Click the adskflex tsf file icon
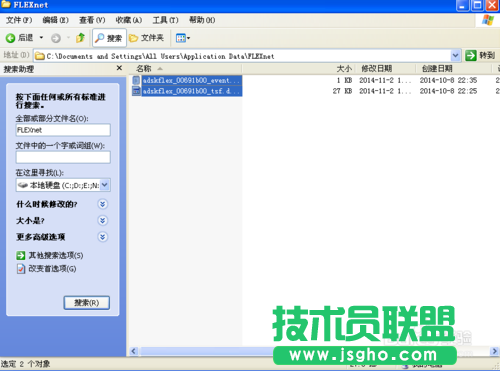The image size is (500, 371). pos(136,91)
